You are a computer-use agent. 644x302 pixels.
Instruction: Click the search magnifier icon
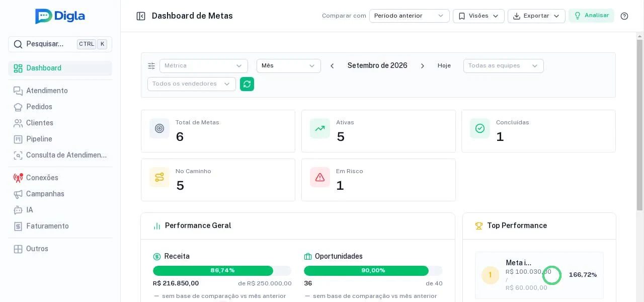(18, 44)
